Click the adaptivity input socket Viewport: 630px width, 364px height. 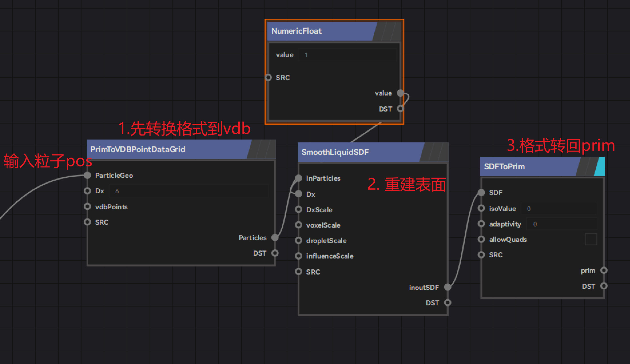click(x=482, y=224)
